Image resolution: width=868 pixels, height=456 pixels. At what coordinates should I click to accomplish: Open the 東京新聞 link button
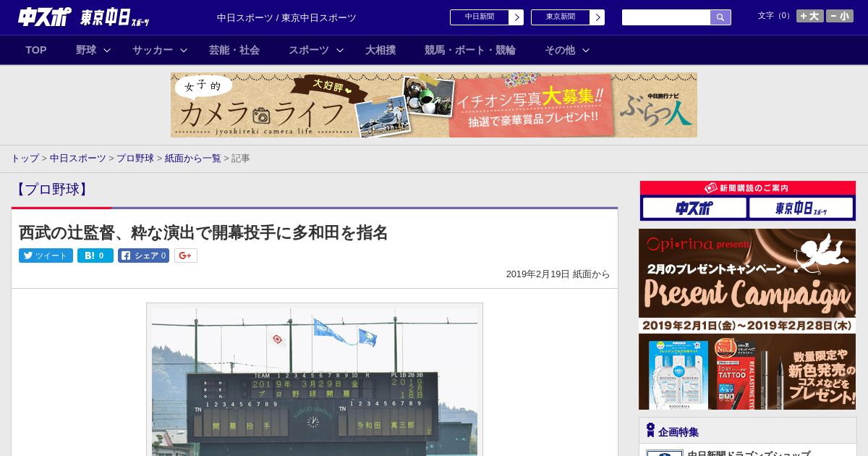click(568, 17)
